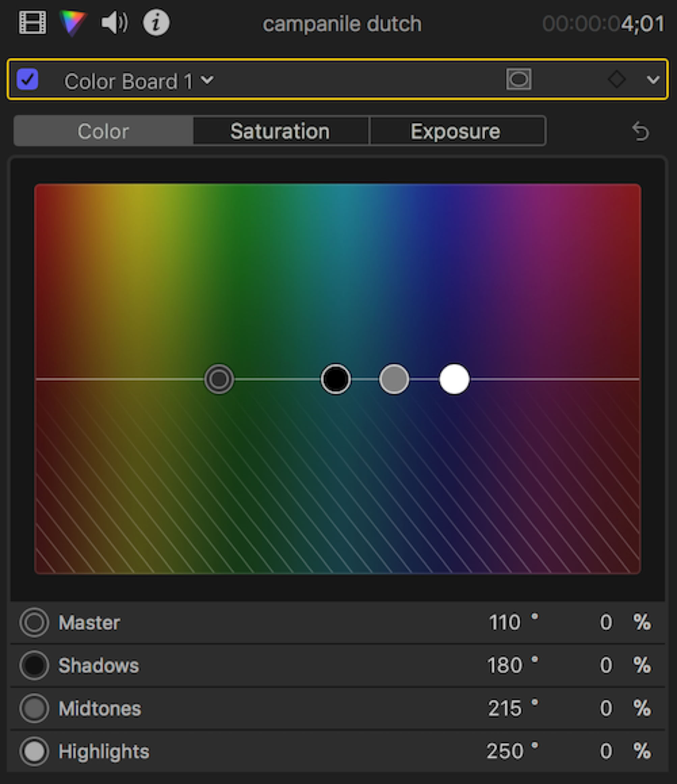Expand the chevron right of the keyframe diamond
The width and height of the screenshot is (677, 784).
coord(653,80)
